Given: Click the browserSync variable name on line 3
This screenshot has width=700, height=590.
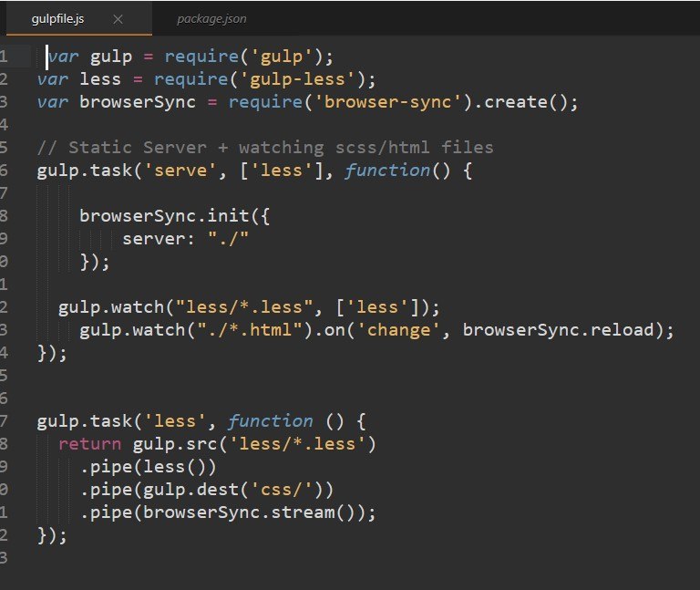Looking at the screenshot, I should coord(138,102).
